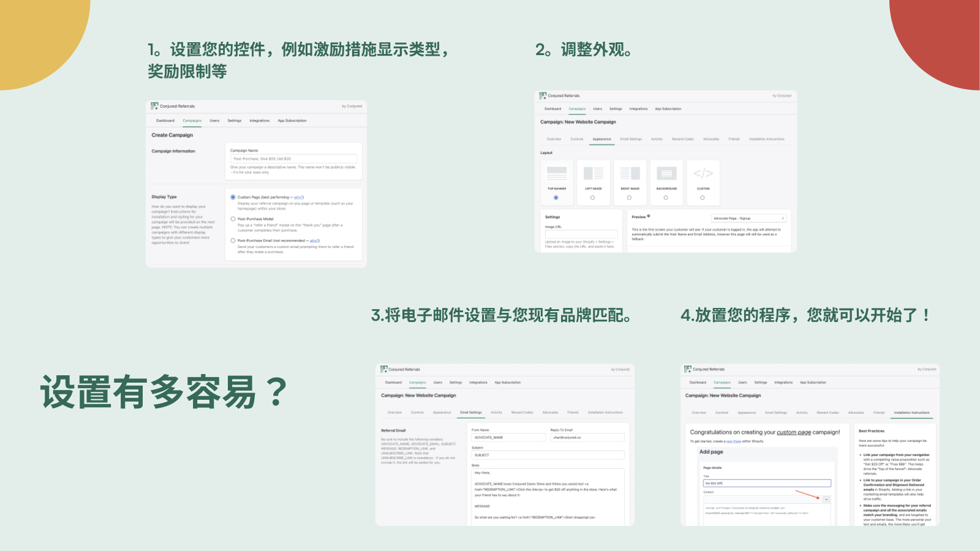Choose the Left Image layout icon
Image resolution: width=980 pixels, height=551 pixels.
(x=593, y=173)
